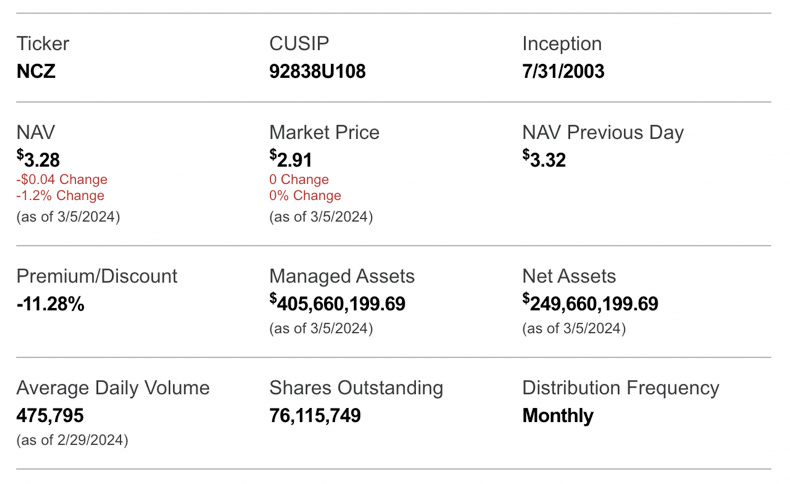The width and height of the screenshot is (790, 484).
Task: Click the Premium/Discount value -11.28%
Action: tap(50, 304)
